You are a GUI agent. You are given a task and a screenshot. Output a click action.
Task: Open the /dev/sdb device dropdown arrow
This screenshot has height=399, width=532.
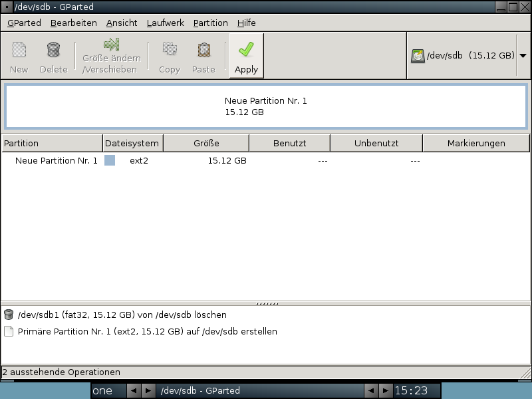pyautogui.click(x=523, y=56)
